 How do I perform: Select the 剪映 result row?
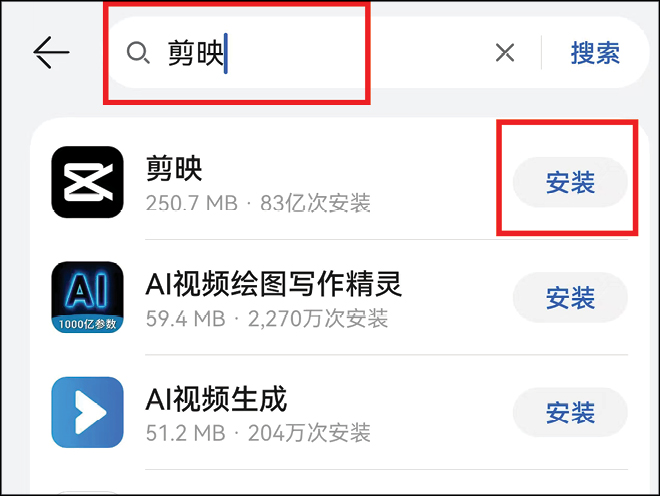(x=340, y=182)
